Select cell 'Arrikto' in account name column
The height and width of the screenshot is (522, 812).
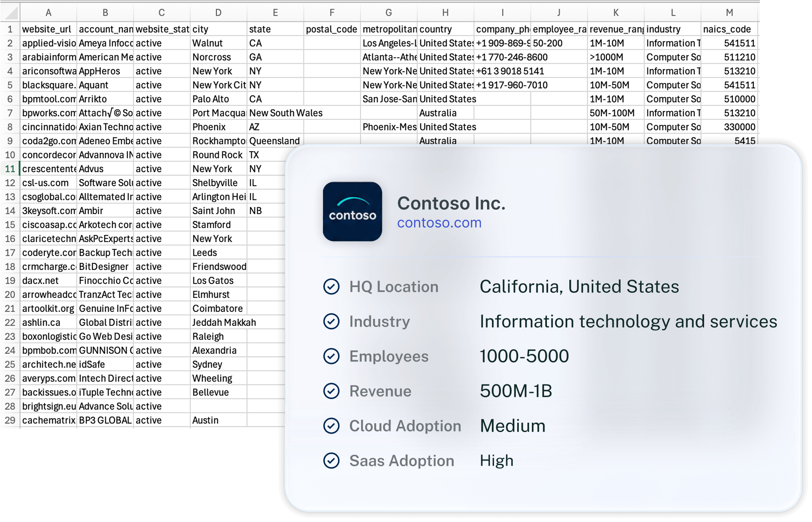point(105,99)
